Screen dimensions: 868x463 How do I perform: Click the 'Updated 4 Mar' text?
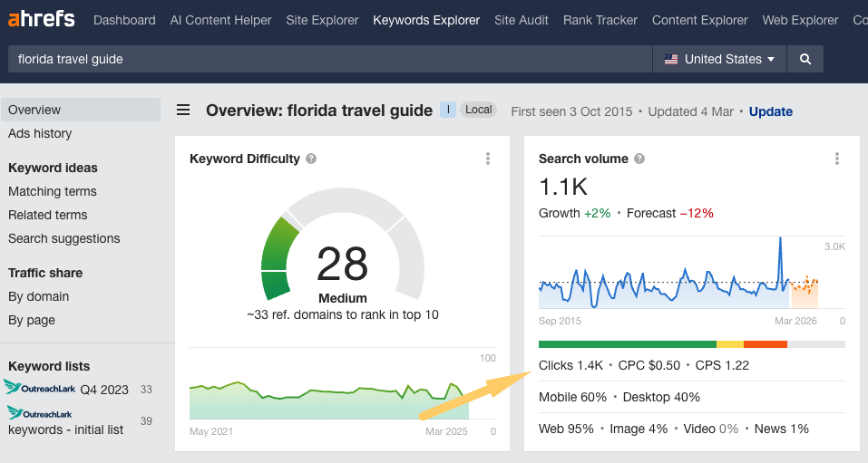[x=690, y=111]
